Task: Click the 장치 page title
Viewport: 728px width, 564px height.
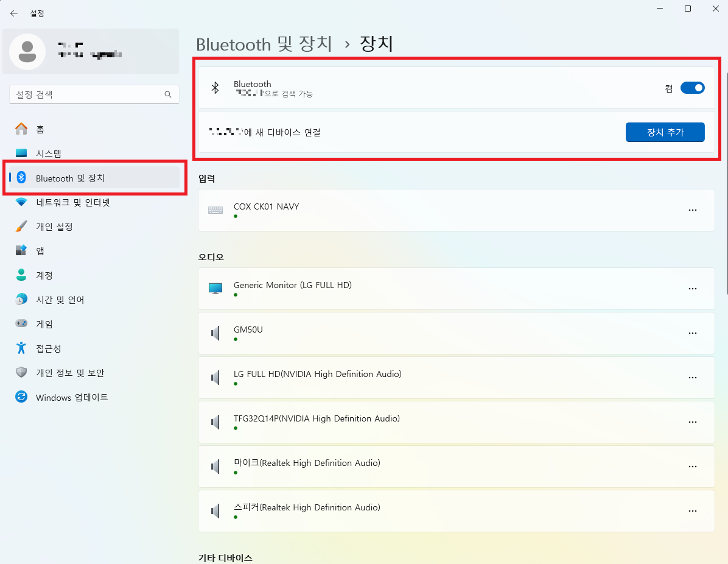Action: [x=376, y=44]
